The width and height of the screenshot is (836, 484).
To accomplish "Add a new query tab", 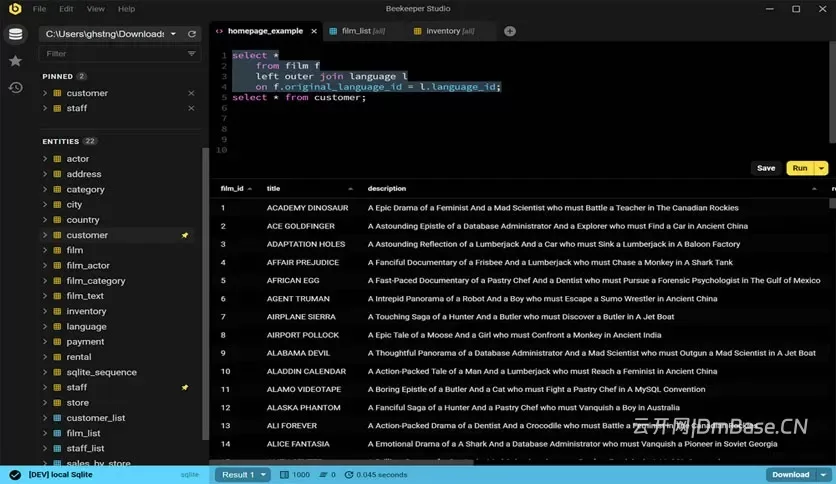I will pyautogui.click(x=510, y=31).
